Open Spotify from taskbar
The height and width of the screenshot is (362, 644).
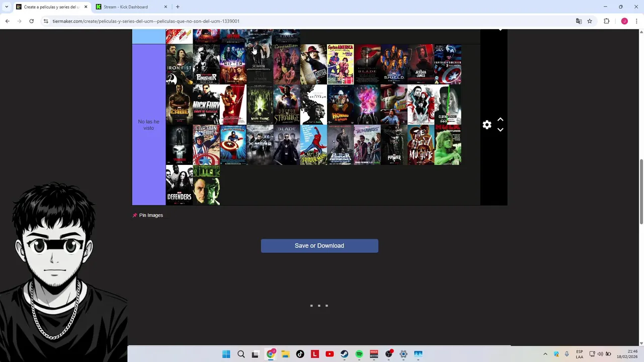359,354
